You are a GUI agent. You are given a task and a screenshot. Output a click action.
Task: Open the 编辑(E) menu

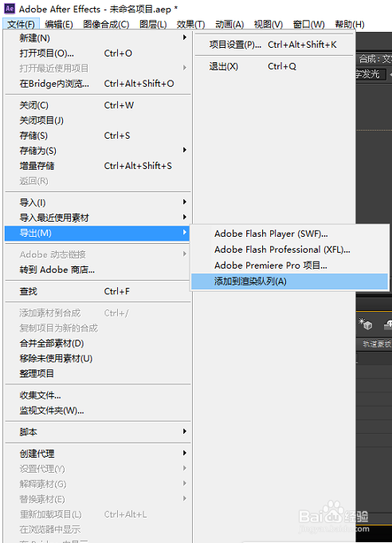(58, 24)
